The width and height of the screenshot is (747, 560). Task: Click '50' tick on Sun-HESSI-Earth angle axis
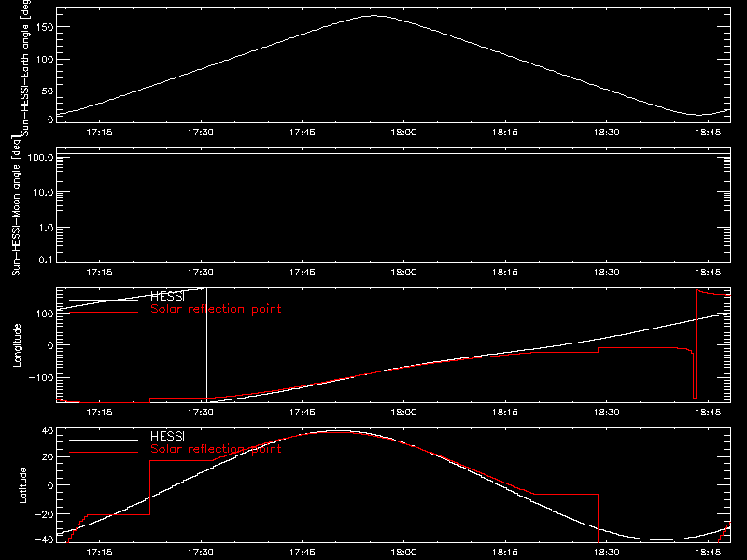point(48,91)
